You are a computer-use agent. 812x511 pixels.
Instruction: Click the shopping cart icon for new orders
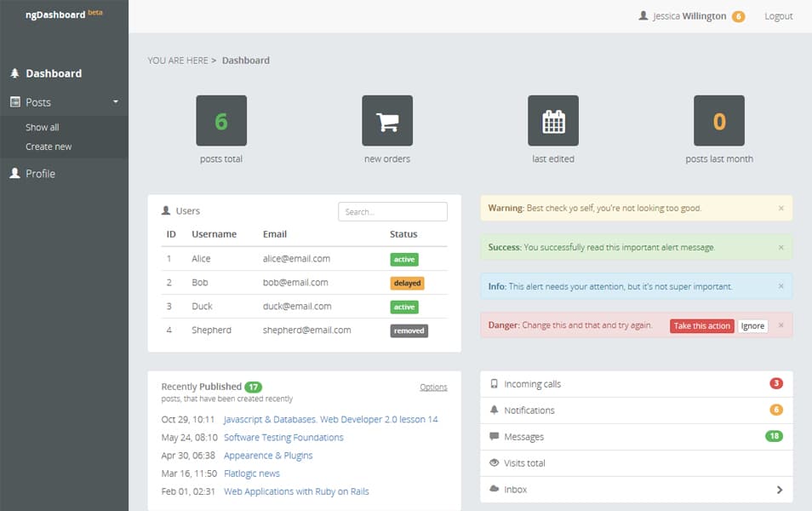pyautogui.click(x=387, y=120)
